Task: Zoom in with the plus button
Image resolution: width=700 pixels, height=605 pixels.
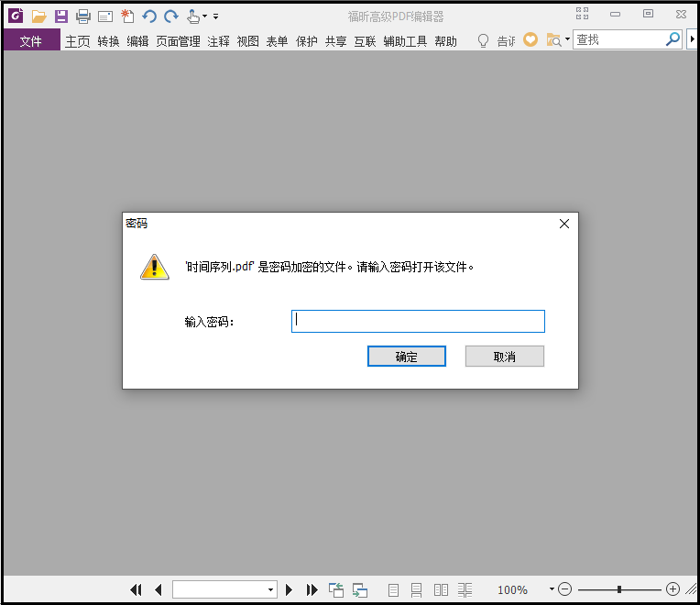Action: click(x=673, y=589)
